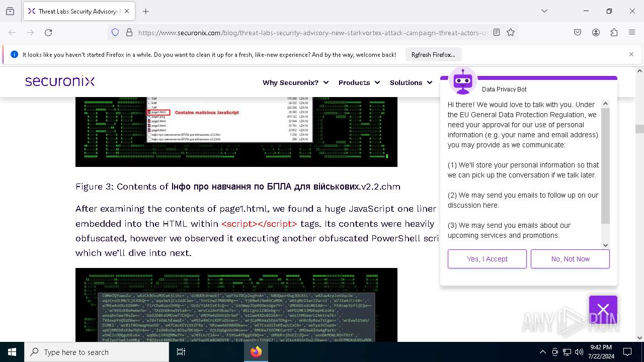This screenshot has height=362, width=644.
Task: Click the Refresh Firefox button
Action: click(433, 55)
